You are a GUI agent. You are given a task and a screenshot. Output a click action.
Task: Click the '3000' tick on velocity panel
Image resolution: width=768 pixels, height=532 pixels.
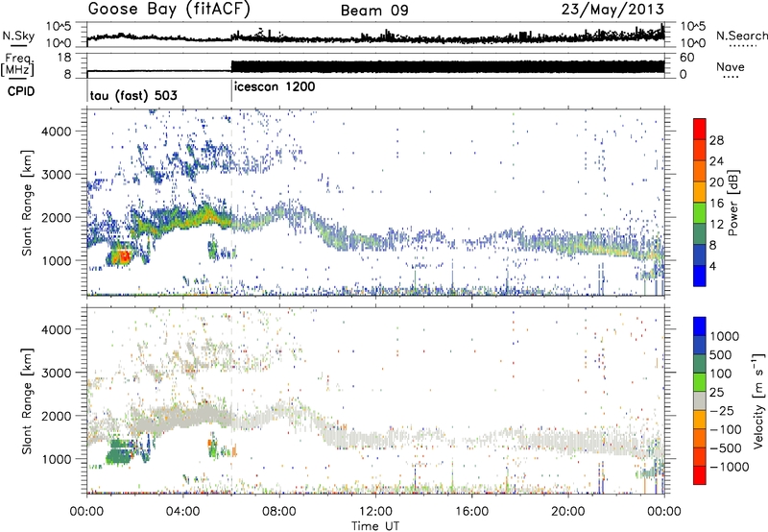click(56, 373)
